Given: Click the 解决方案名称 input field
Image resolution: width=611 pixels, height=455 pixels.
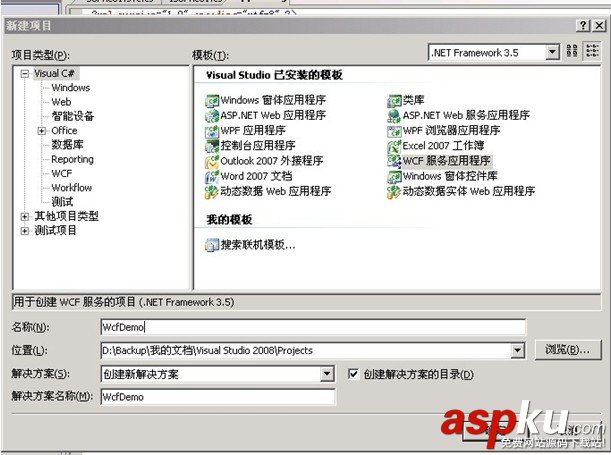Looking at the screenshot, I should point(218,397).
